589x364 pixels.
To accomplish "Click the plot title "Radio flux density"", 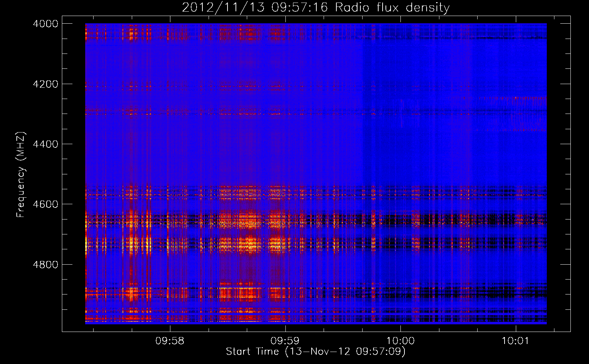I will pos(392,7).
